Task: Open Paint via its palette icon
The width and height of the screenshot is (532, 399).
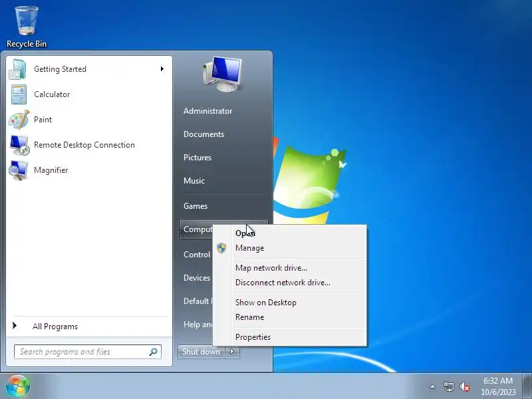Action: click(19, 120)
